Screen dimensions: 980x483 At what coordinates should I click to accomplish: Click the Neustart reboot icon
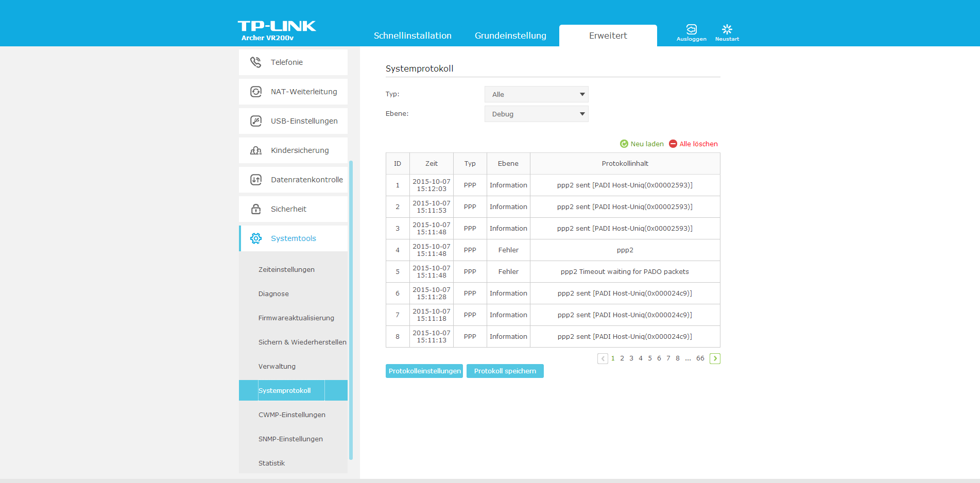pos(727,29)
